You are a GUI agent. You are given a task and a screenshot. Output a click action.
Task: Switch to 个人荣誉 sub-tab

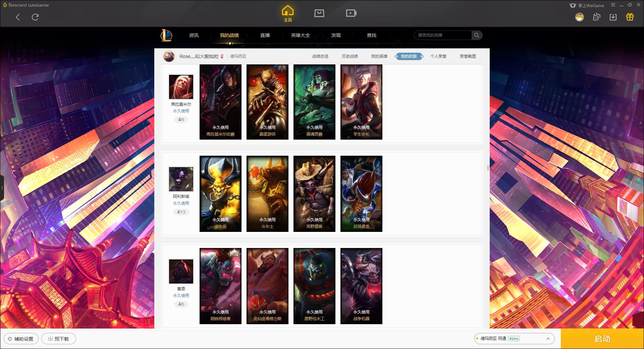click(x=438, y=56)
